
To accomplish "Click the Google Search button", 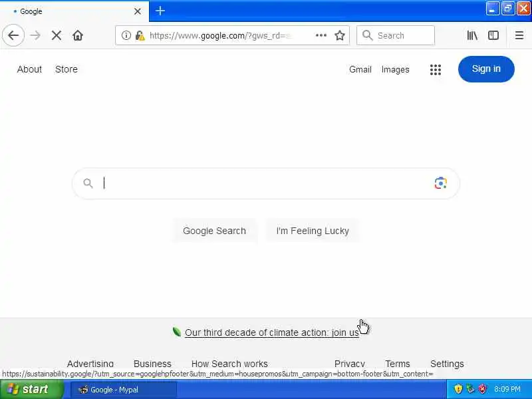I will click(214, 231).
